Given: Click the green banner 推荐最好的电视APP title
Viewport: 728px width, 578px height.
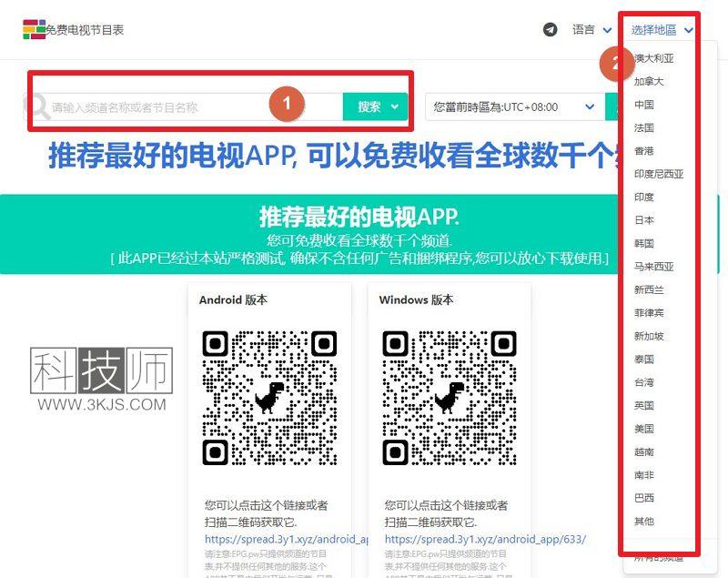Looking at the screenshot, I should [x=359, y=217].
